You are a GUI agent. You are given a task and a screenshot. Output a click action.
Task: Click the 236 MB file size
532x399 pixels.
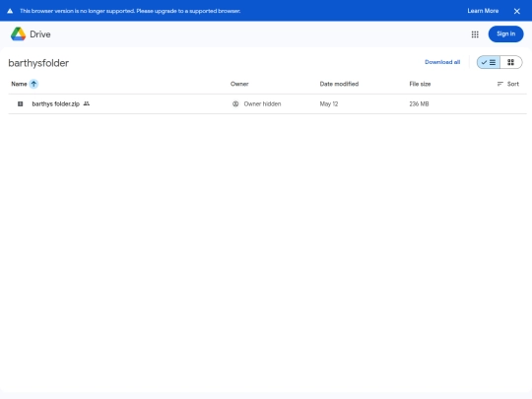click(419, 103)
